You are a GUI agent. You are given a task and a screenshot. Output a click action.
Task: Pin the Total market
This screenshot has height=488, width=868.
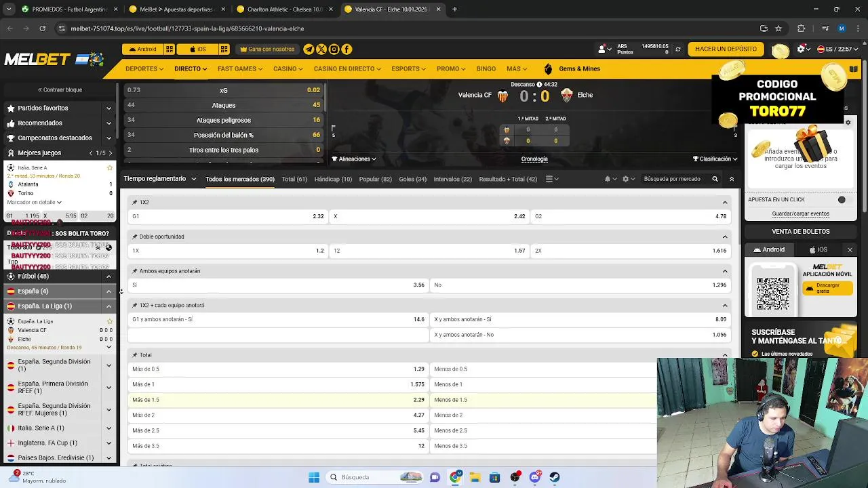(135, 355)
